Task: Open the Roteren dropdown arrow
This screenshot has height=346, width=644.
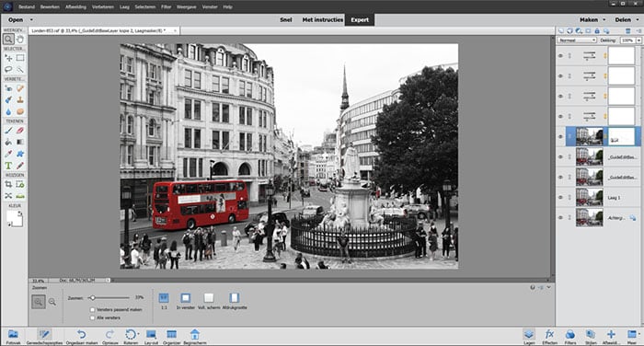Action: coord(138,334)
